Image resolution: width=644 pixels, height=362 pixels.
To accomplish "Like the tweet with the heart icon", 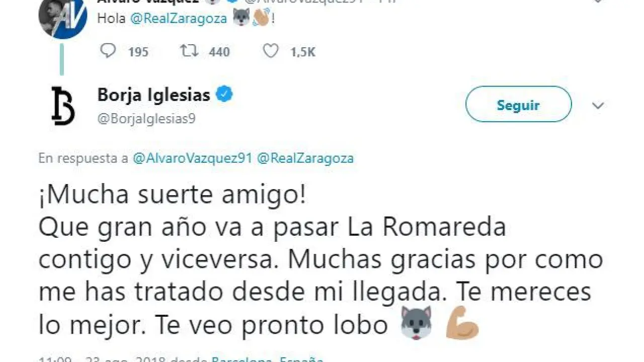I will [271, 51].
